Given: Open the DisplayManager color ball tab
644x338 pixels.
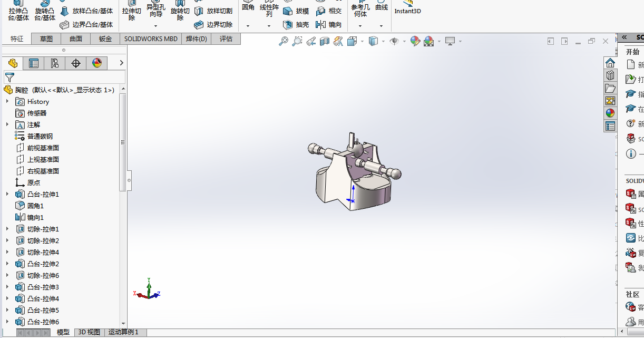Looking at the screenshot, I should (97, 63).
